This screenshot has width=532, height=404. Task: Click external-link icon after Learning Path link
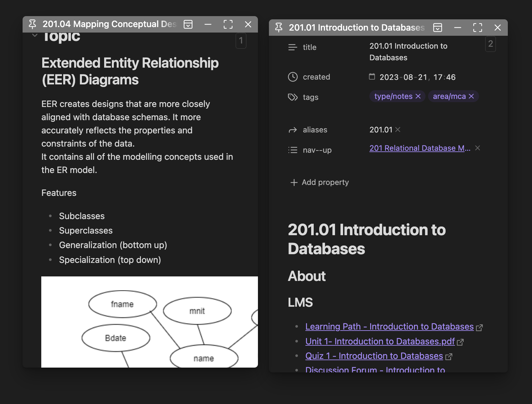tap(480, 327)
